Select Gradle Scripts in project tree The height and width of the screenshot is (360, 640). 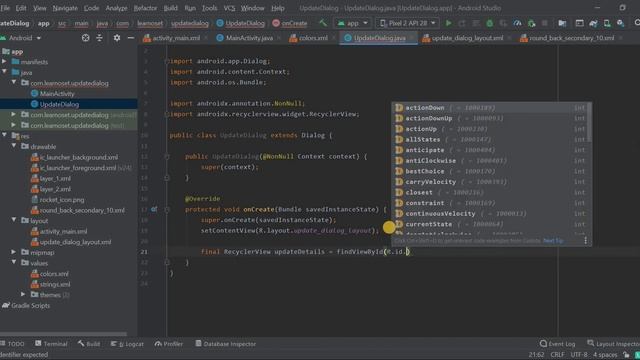point(26,305)
